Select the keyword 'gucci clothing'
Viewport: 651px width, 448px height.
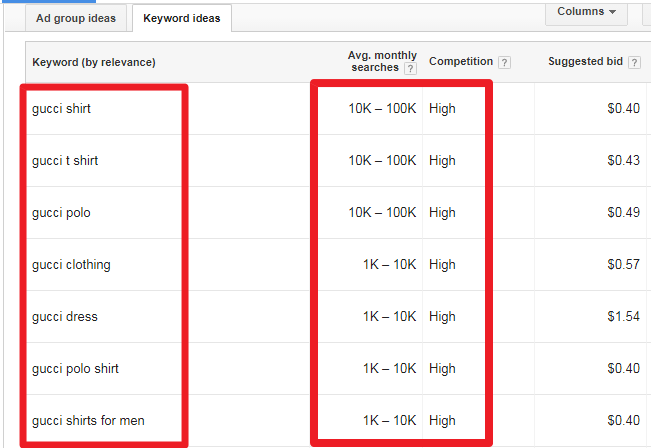71,265
